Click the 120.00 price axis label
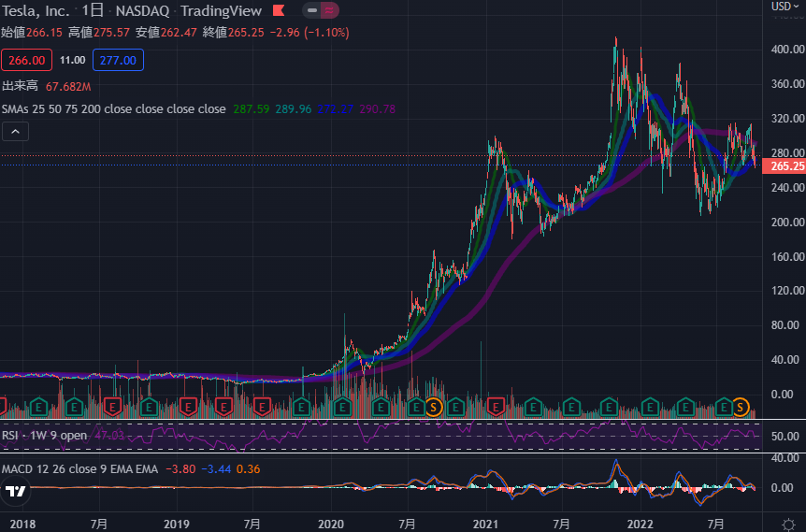 787,291
